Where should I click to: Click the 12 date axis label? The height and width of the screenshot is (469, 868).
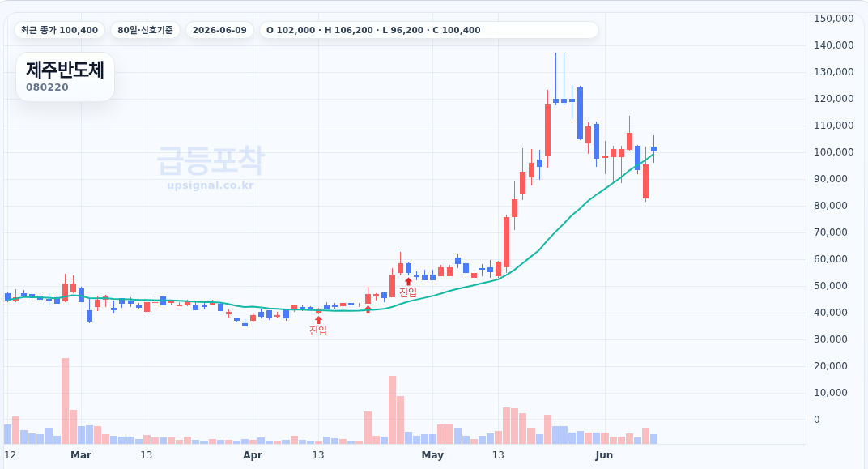10,455
